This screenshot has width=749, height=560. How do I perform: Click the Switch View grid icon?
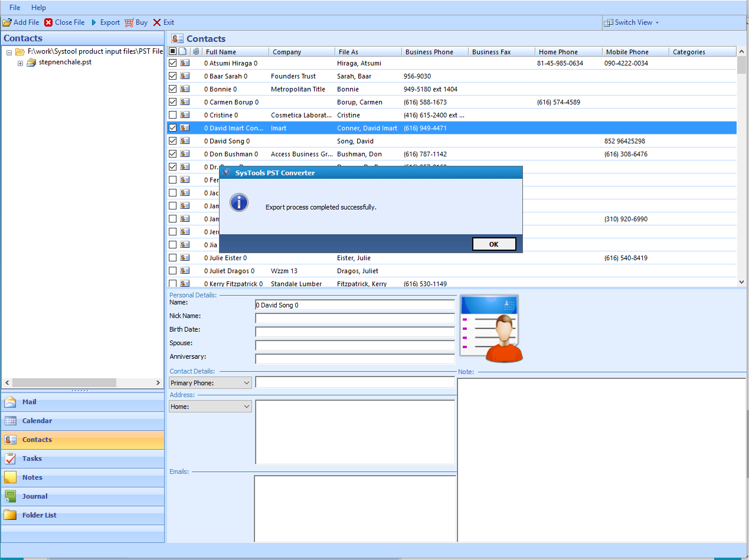[x=609, y=22]
